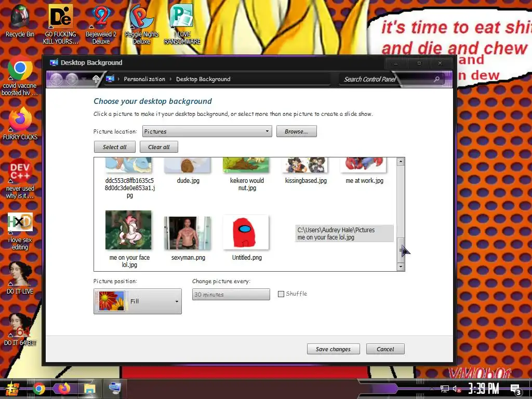Click the picture list scroll down arrow
Viewport: 532px width, 399px height.
point(401,267)
